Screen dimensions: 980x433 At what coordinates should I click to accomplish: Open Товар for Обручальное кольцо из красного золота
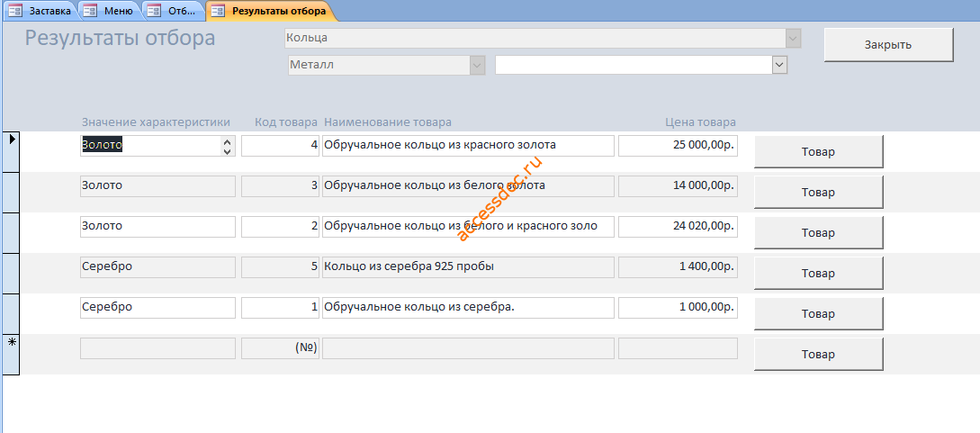818,152
